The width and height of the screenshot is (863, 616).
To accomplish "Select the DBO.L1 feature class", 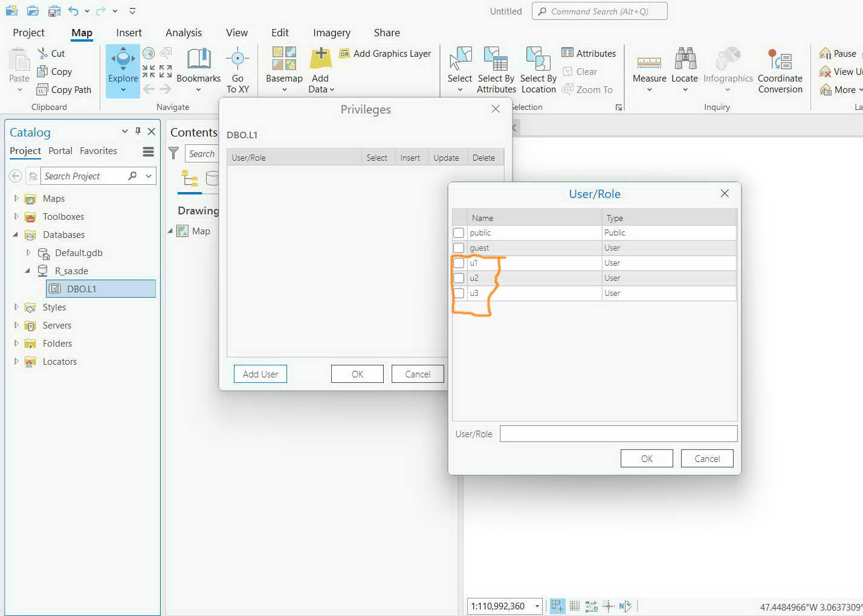I will coord(101,289).
